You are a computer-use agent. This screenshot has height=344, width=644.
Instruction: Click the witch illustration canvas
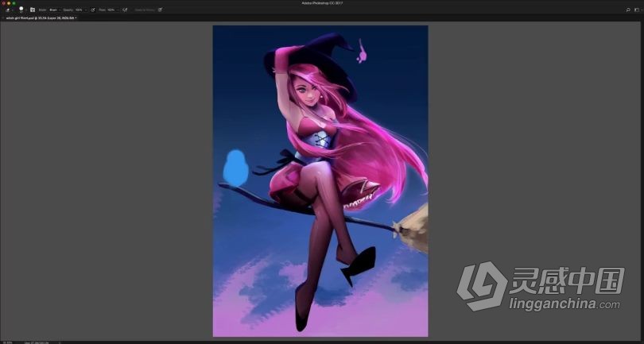[x=320, y=181]
